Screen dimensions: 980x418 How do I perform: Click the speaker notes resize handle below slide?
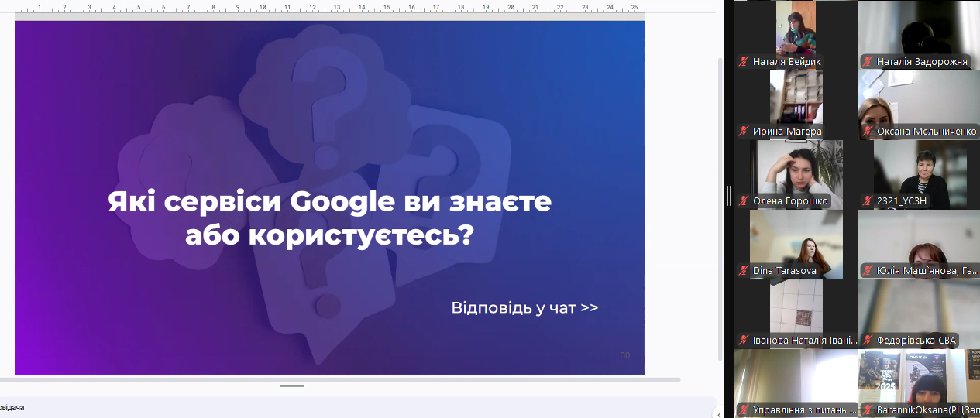pyautogui.click(x=292, y=385)
